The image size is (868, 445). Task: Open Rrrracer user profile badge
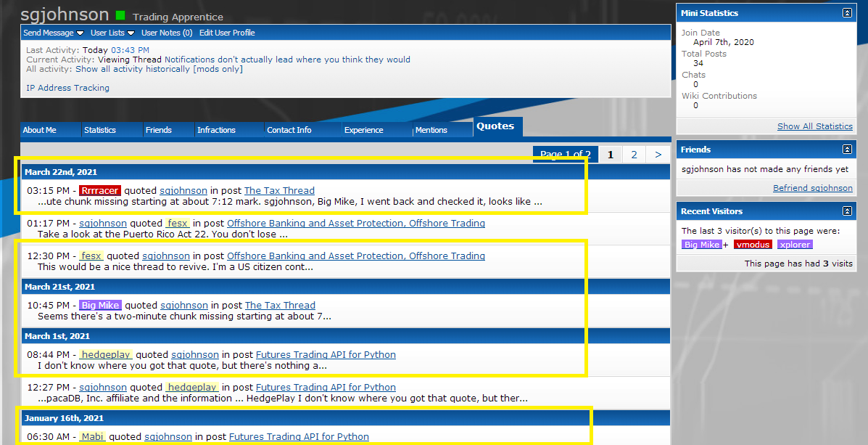pyautogui.click(x=99, y=191)
